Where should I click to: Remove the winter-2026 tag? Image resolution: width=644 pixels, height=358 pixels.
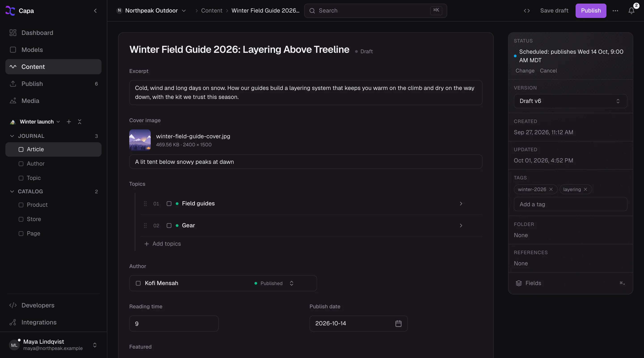[551, 189]
